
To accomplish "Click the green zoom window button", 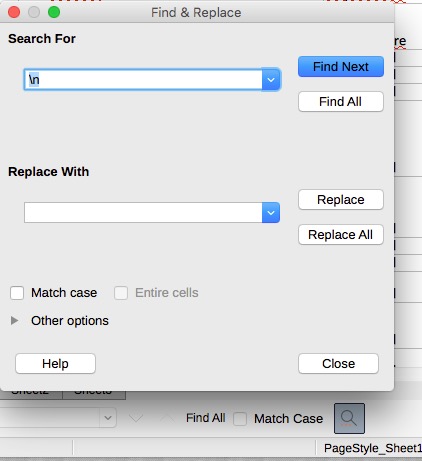I will click(54, 12).
